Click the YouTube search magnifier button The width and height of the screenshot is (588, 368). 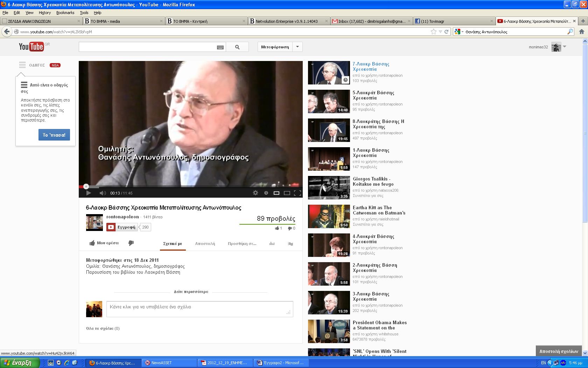[x=237, y=47]
